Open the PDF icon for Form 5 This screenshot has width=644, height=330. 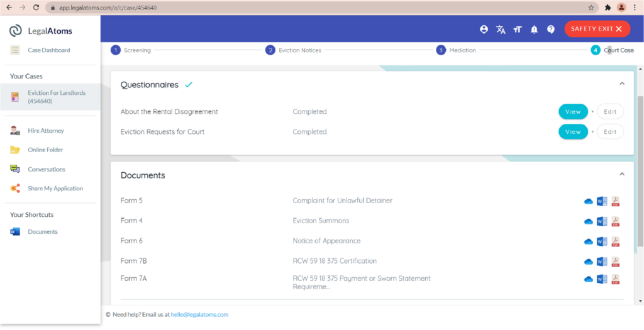coord(616,201)
